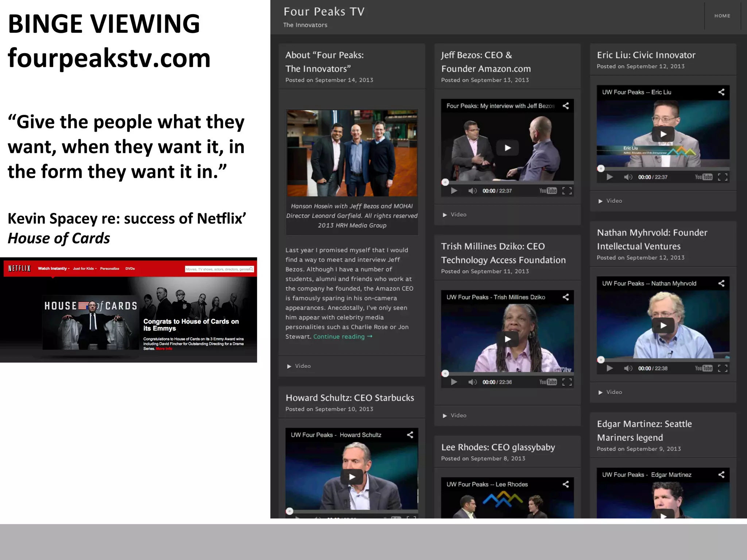This screenshot has width=747, height=560.
Task: Open Jeff Bezos video on YouTube logo
Action: click(548, 191)
